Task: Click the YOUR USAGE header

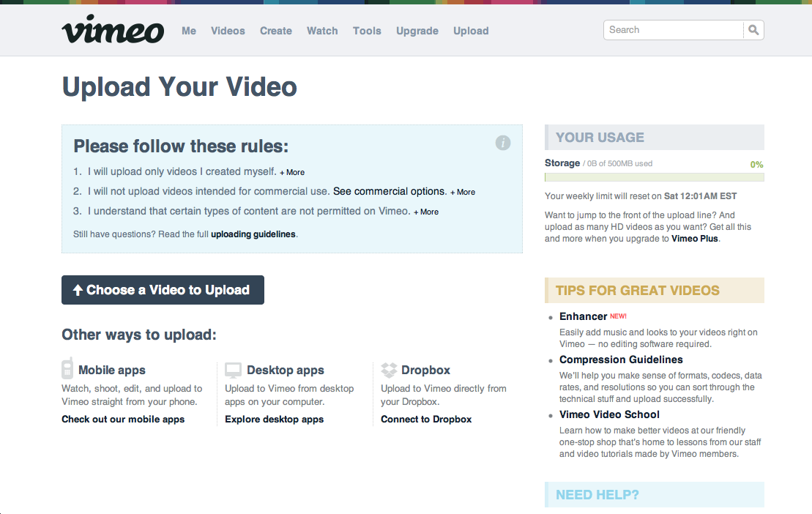Action: pos(654,137)
